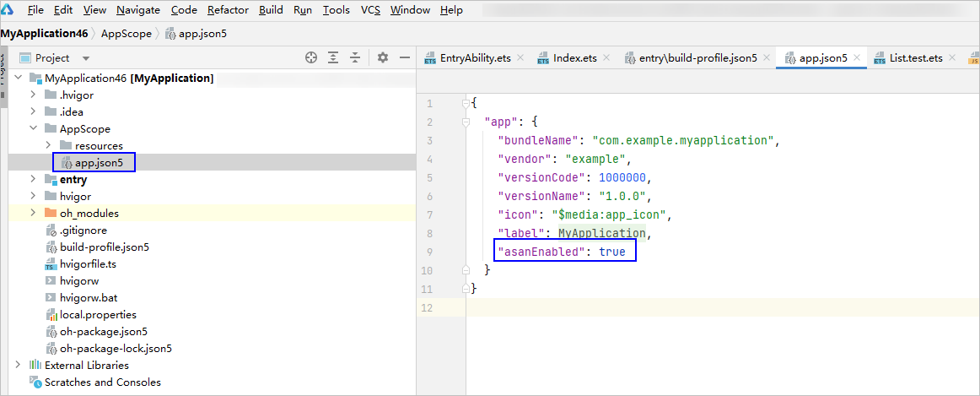Click the locate/select opened file target icon
This screenshot has height=396, width=980.
311,57
